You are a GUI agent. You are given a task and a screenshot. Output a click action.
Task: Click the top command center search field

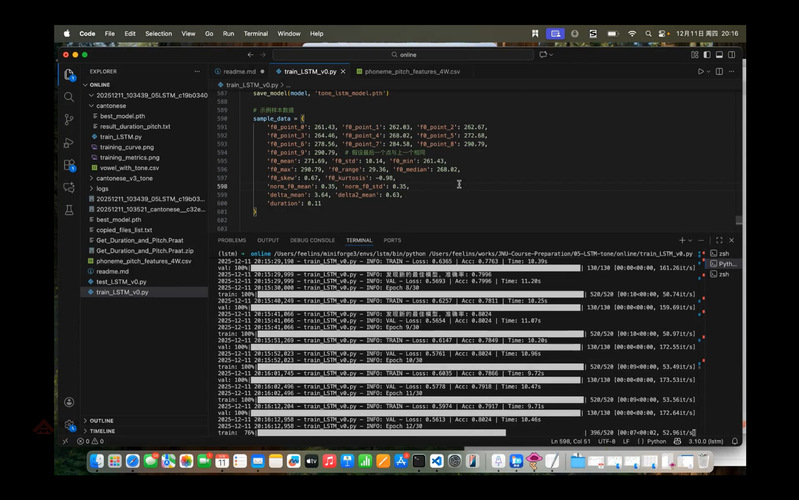coord(408,55)
